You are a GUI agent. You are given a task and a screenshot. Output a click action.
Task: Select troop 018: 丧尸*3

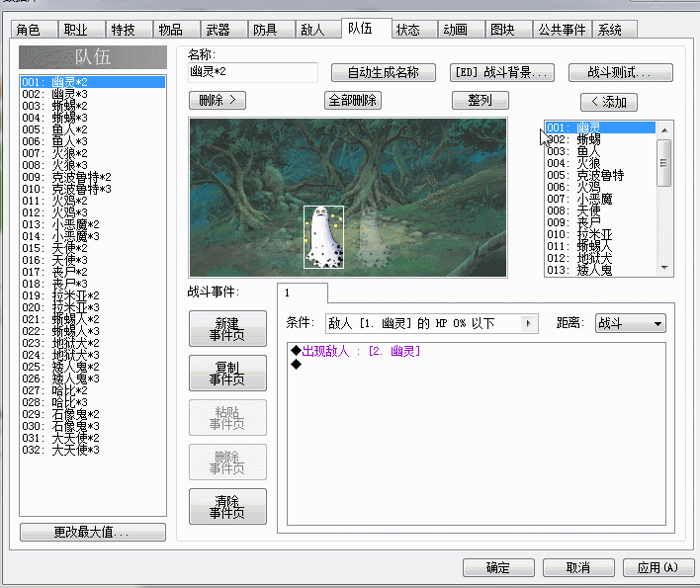92,284
